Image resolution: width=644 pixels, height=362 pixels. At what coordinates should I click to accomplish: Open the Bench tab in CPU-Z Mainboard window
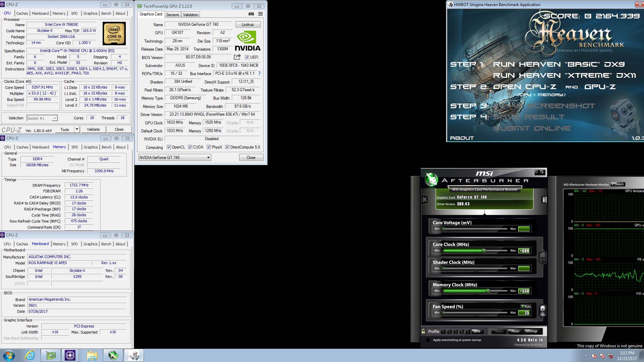click(106, 244)
